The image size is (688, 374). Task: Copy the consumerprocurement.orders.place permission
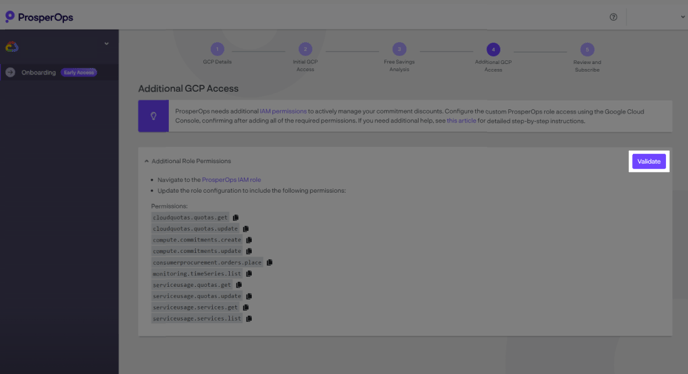pyautogui.click(x=269, y=262)
